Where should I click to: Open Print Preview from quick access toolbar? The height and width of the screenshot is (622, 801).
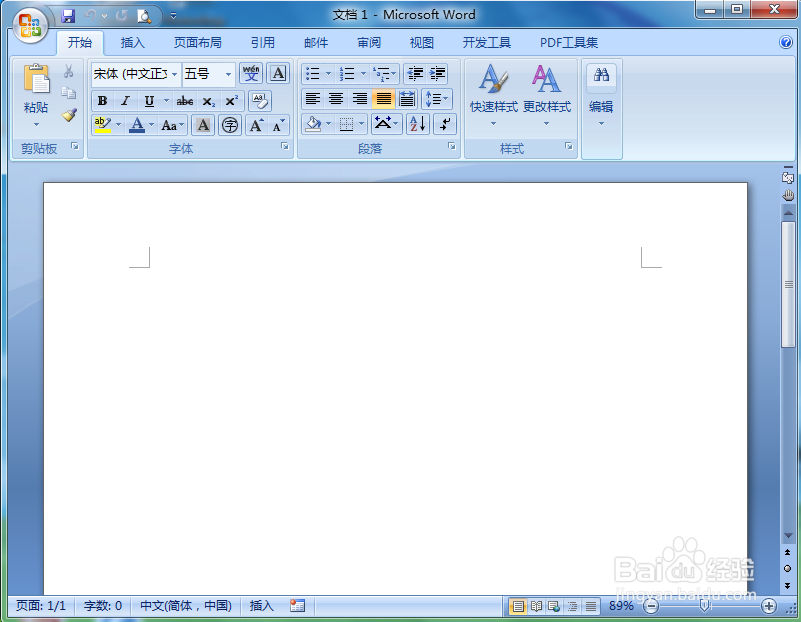pyautogui.click(x=144, y=16)
